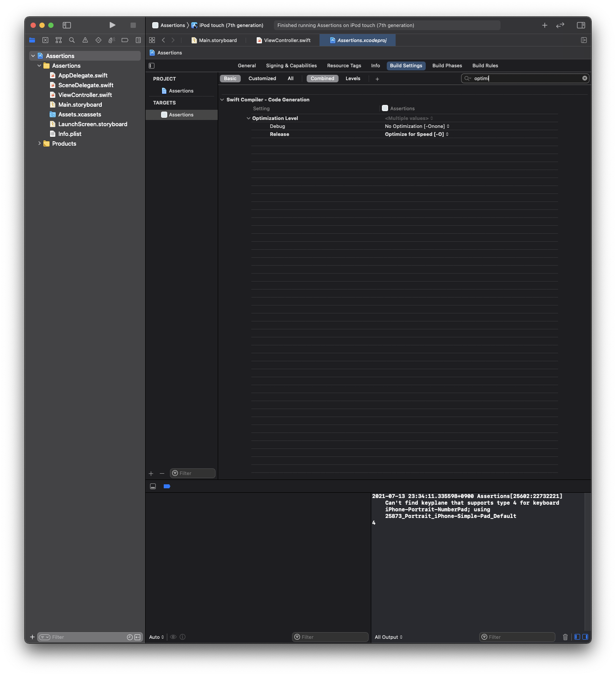Viewport: 616px width, 676px height.
Task: Collapse the Optimization Level setting
Action: tap(248, 118)
